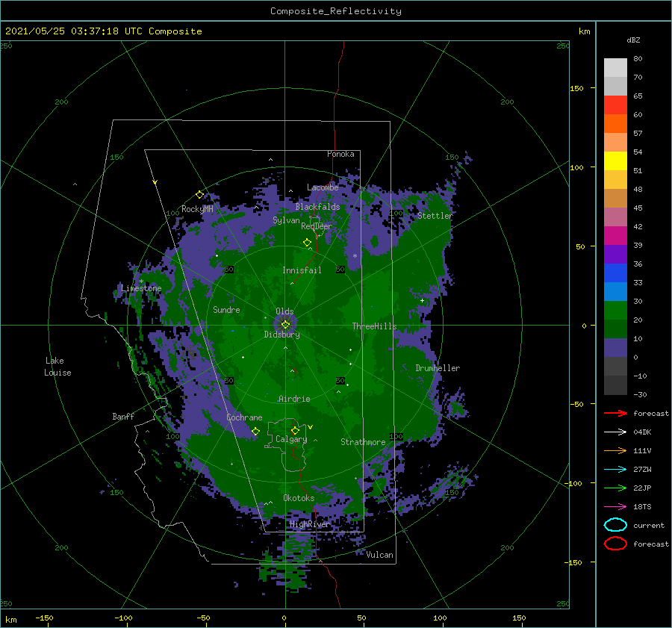Click the Didsbury label

click(281, 335)
